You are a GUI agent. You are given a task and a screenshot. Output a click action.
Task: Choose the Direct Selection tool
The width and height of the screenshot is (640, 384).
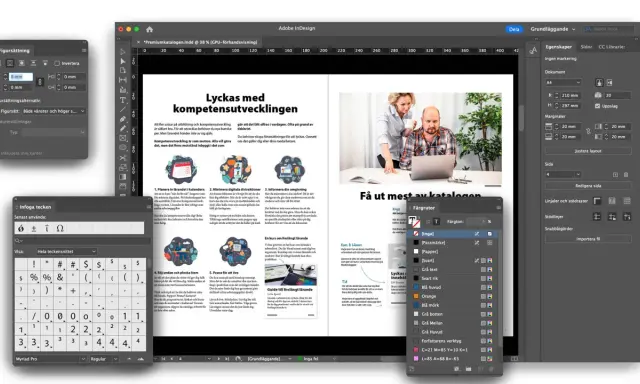click(x=123, y=61)
